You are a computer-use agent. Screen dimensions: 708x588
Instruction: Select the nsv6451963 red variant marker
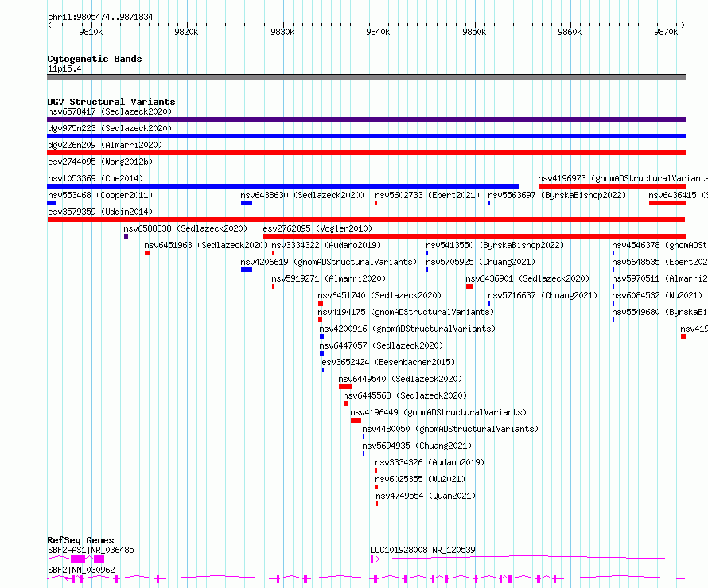click(x=147, y=253)
